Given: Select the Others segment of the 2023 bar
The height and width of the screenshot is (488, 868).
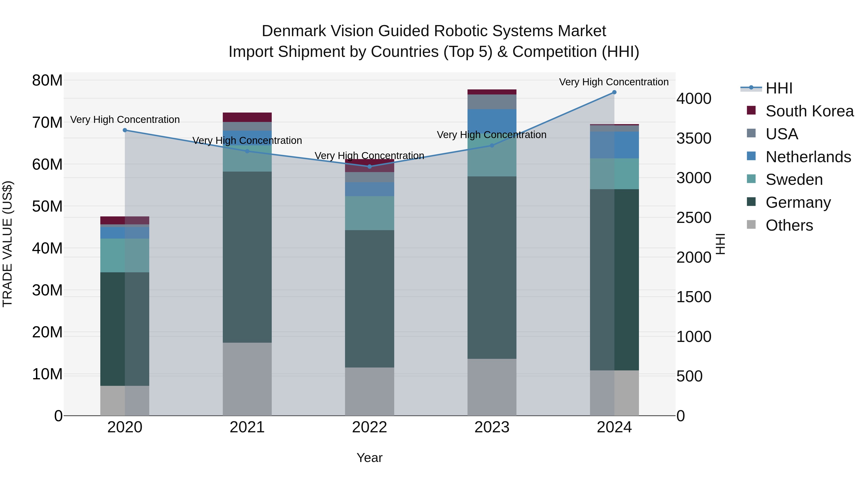Looking at the screenshot, I should coord(492,387).
